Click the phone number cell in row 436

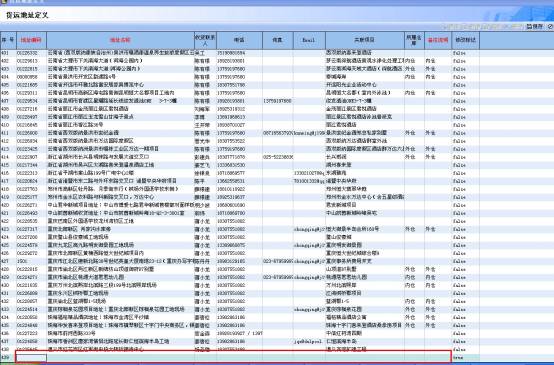point(239,333)
